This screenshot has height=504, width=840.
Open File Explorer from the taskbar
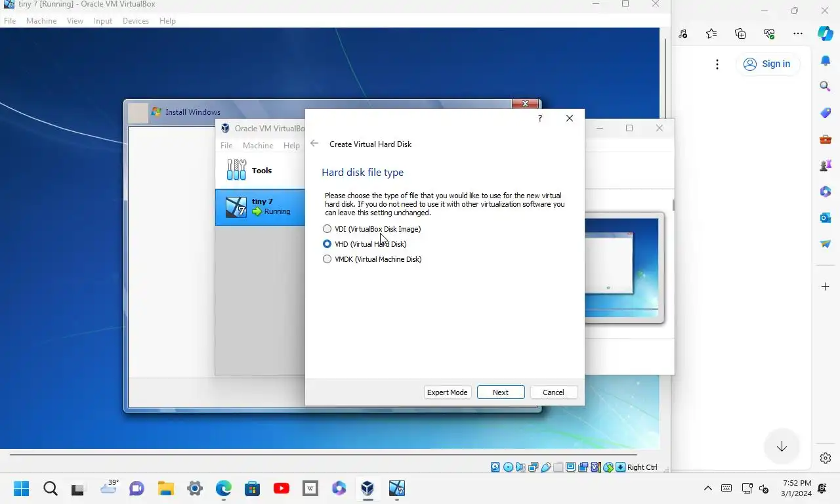[165, 488]
